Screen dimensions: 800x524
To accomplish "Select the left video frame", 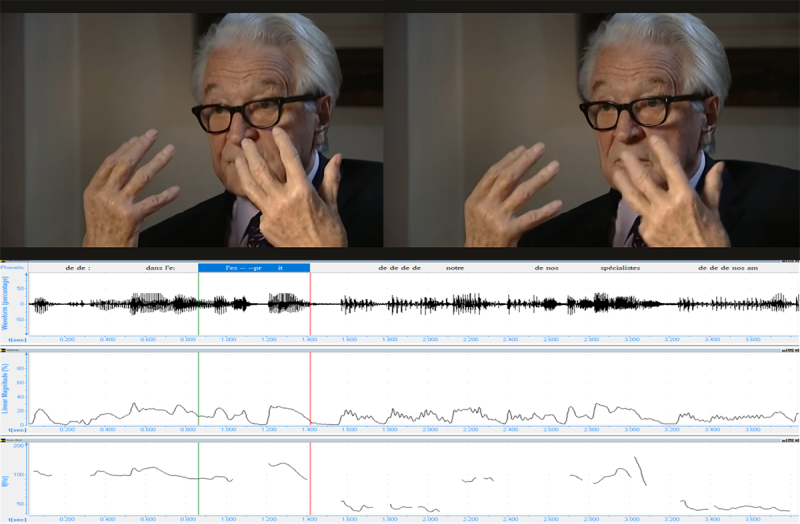I will coord(191,130).
